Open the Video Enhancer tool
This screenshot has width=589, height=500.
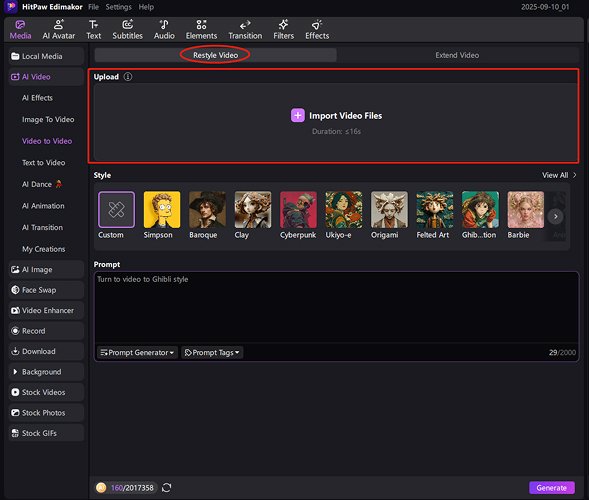(46, 311)
